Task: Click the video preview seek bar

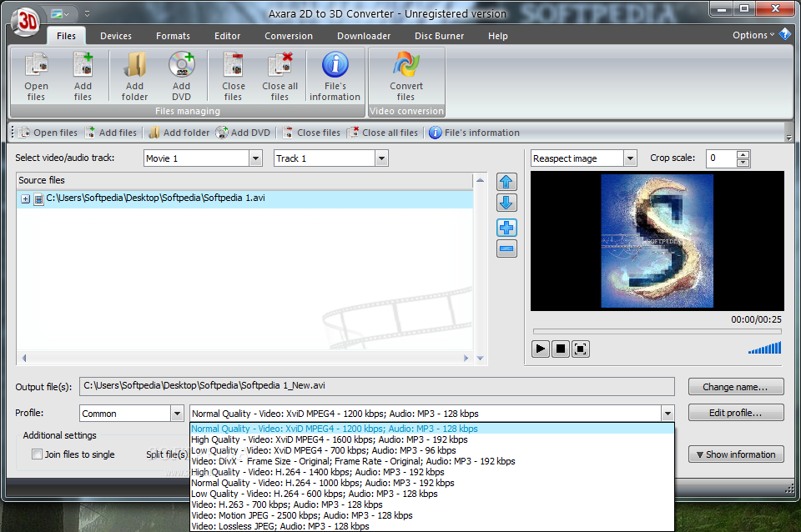Action: (x=657, y=331)
